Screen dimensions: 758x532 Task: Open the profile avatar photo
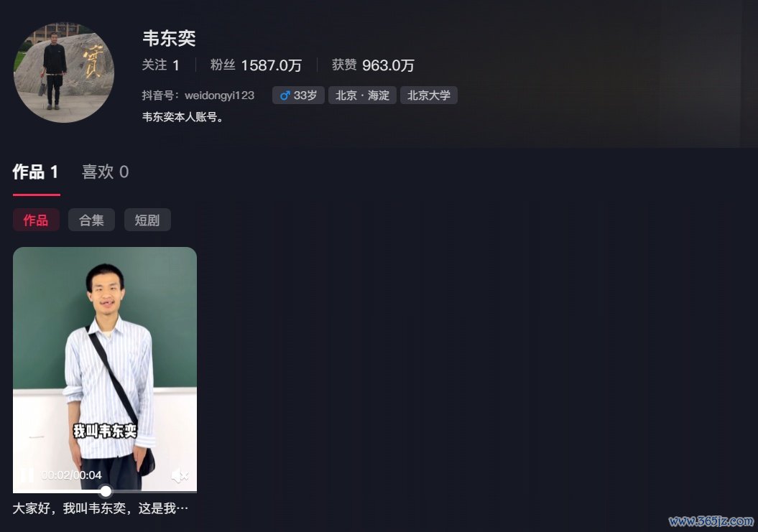pyautogui.click(x=64, y=73)
